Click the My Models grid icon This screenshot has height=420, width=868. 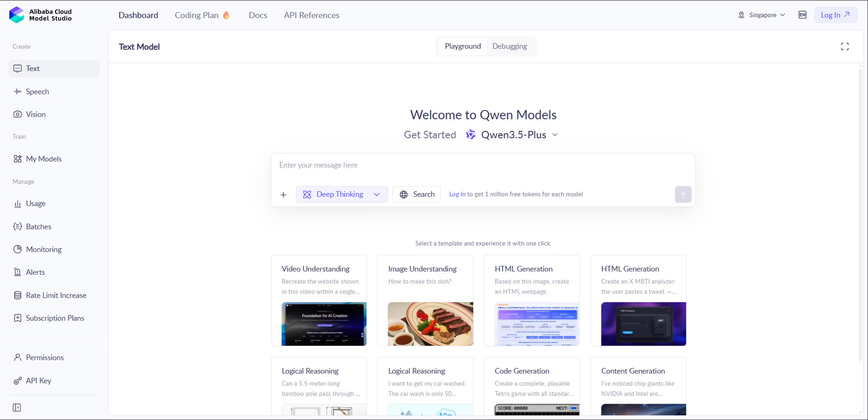[x=18, y=159]
